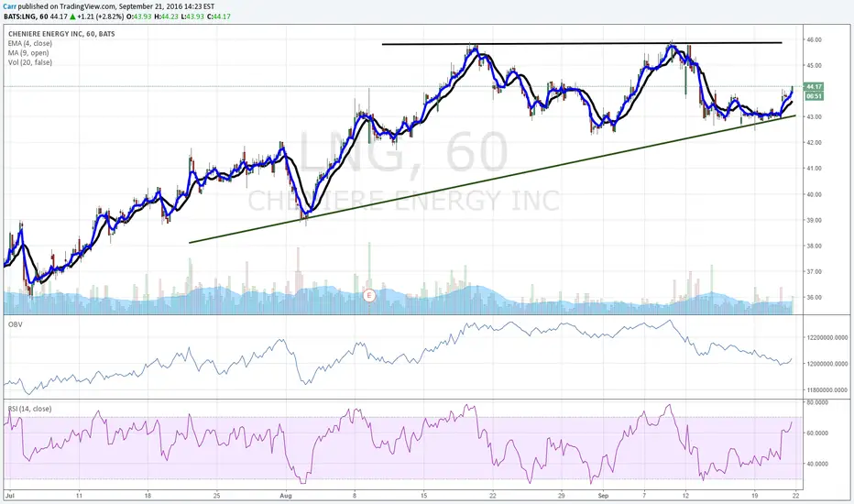Select the 'Vol (20, false)' indicator label
Image resolution: width=854 pixels, height=504 pixels.
(x=30, y=62)
